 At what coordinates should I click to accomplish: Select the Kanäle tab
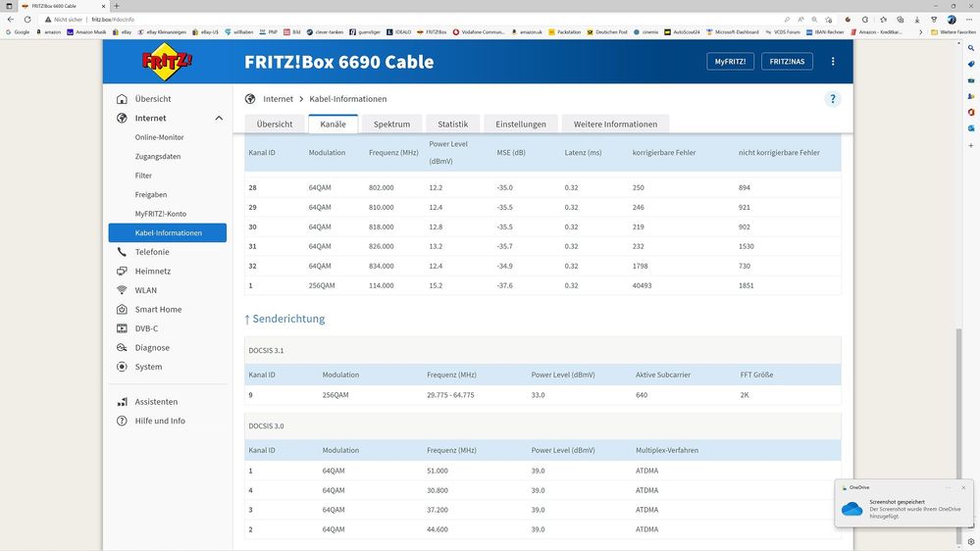[x=334, y=124]
